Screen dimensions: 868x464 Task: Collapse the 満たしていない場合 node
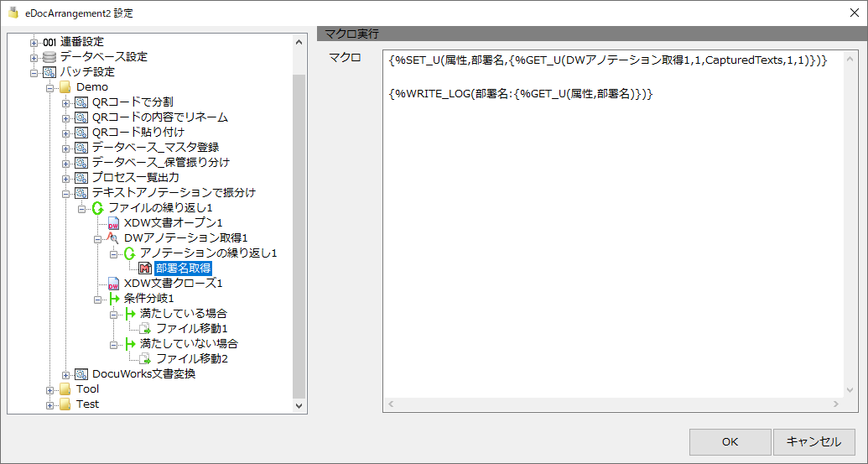point(114,344)
